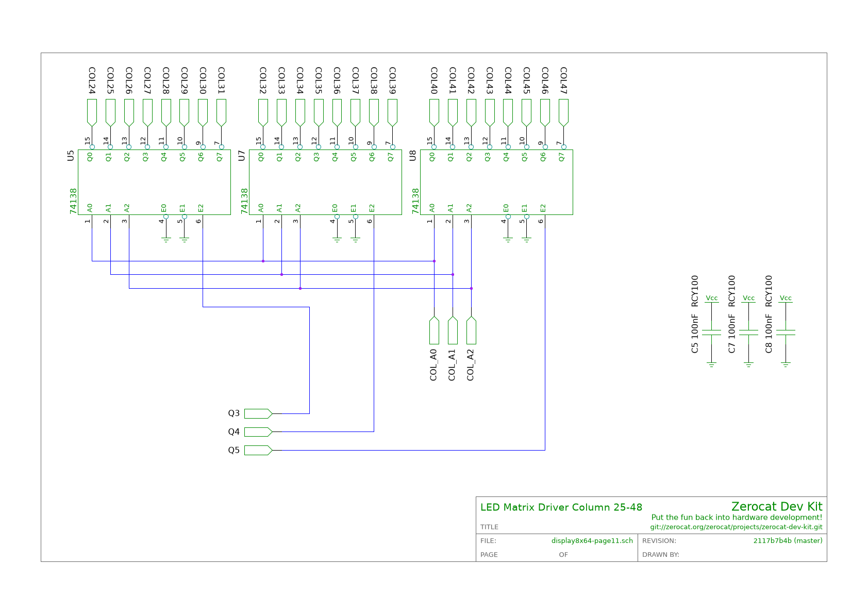The height and width of the screenshot is (614, 868).
Task: Select the COL27 output port symbol
Action: (147, 112)
